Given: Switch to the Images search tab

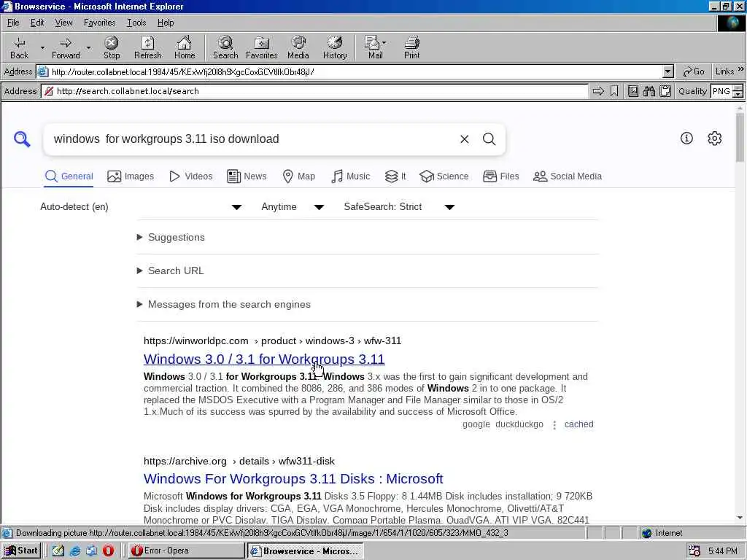Looking at the screenshot, I should point(131,176).
